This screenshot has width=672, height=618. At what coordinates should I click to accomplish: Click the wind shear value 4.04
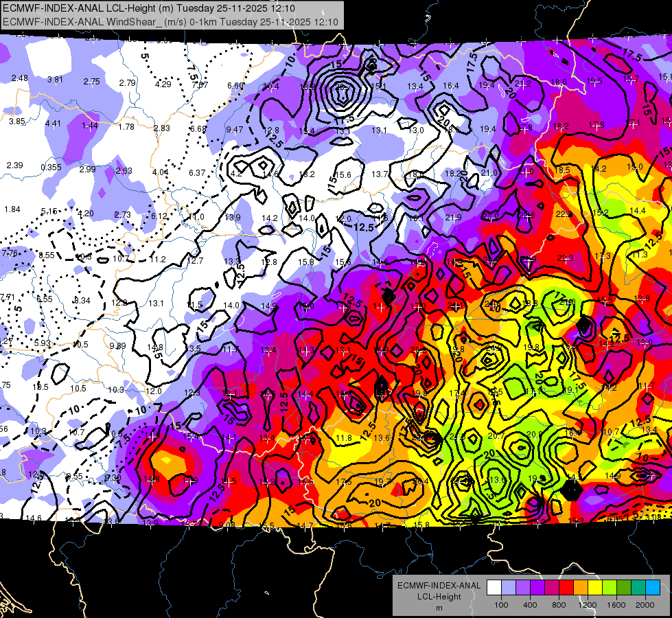[x=161, y=172]
